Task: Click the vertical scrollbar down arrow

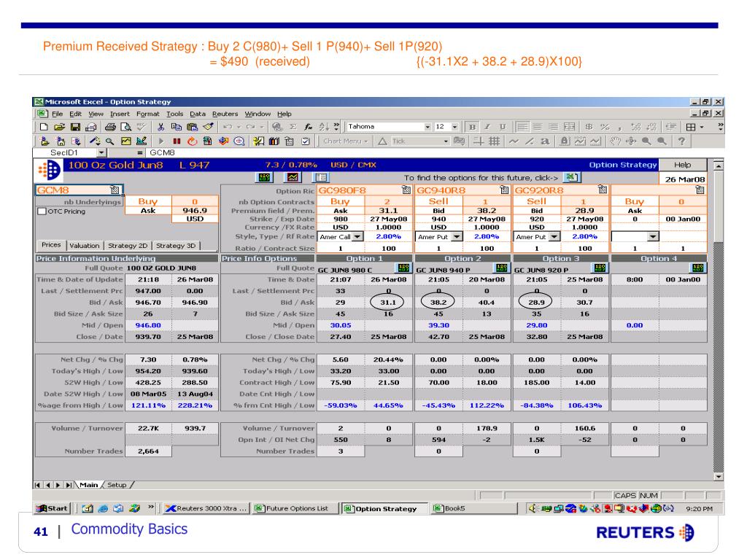Action: click(x=719, y=476)
